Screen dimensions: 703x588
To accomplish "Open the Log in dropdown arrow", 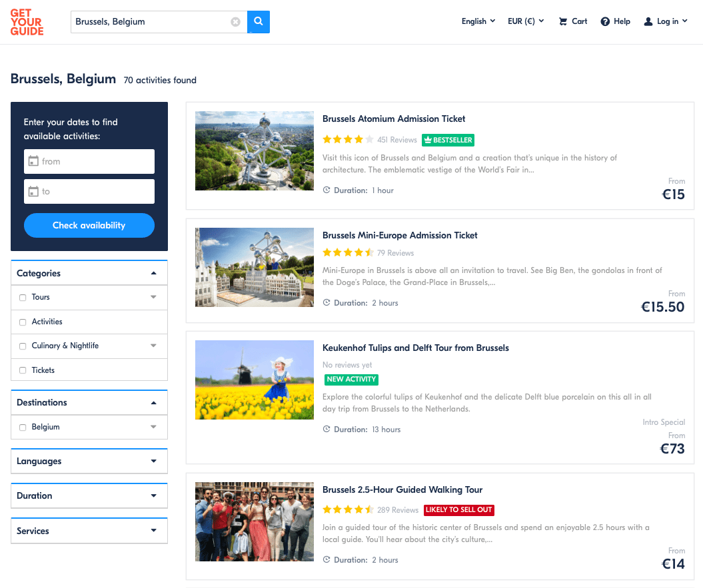I will (684, 21).
